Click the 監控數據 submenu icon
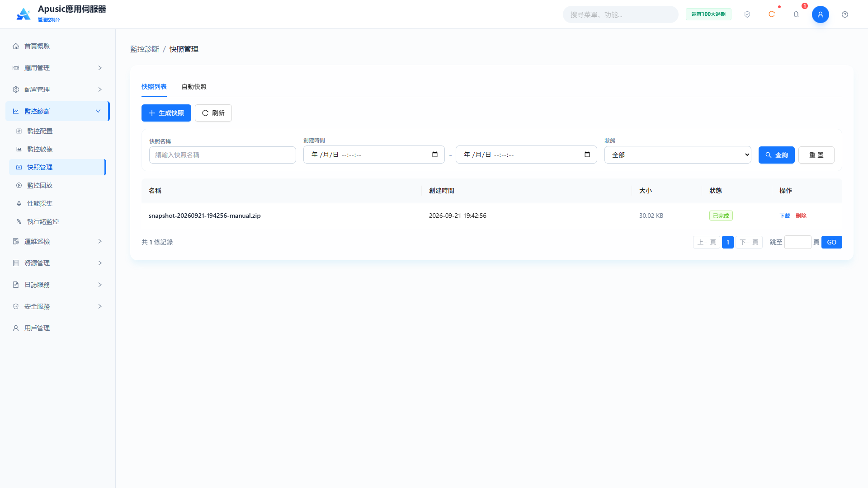 (19, 149)
